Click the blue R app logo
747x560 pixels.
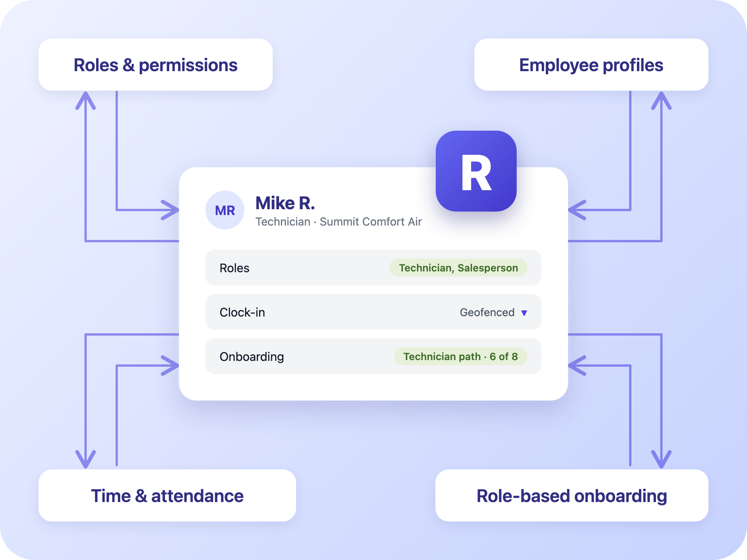[x=476, y=171]
